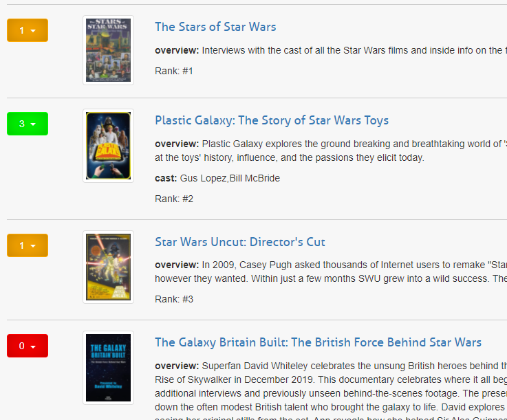
Task: Open green rating dropdown for Plastic Galaxy
Action: 28,124
